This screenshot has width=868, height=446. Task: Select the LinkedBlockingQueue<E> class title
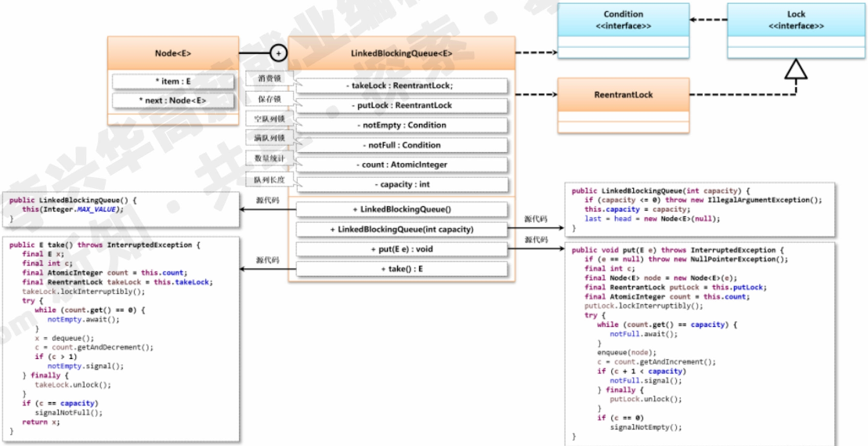(401, 53)
